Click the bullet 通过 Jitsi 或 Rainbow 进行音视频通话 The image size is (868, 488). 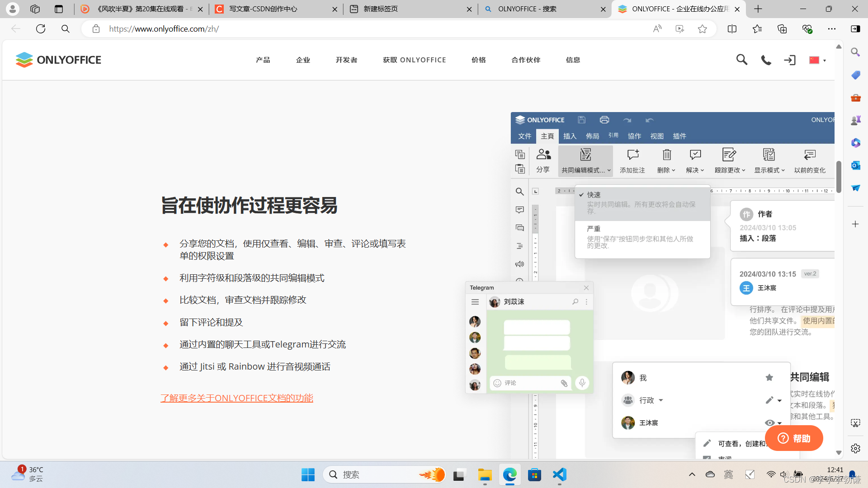(x=255, y=366)
